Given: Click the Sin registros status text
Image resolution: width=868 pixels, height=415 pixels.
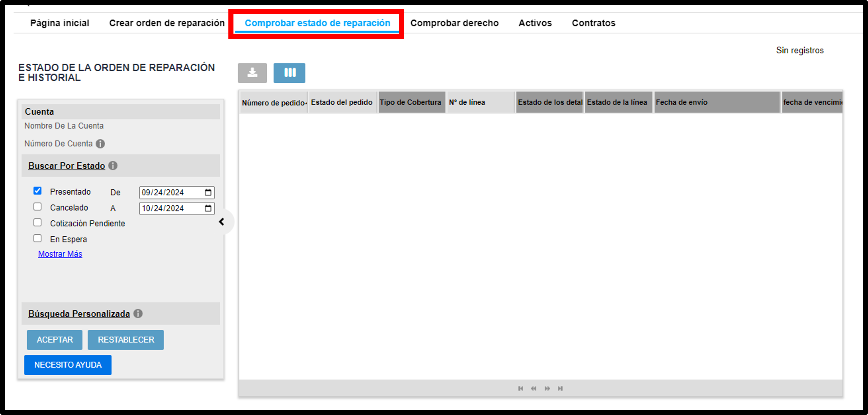Looking at the screenshot, I should pyautogui.click(x=800, y=50).
